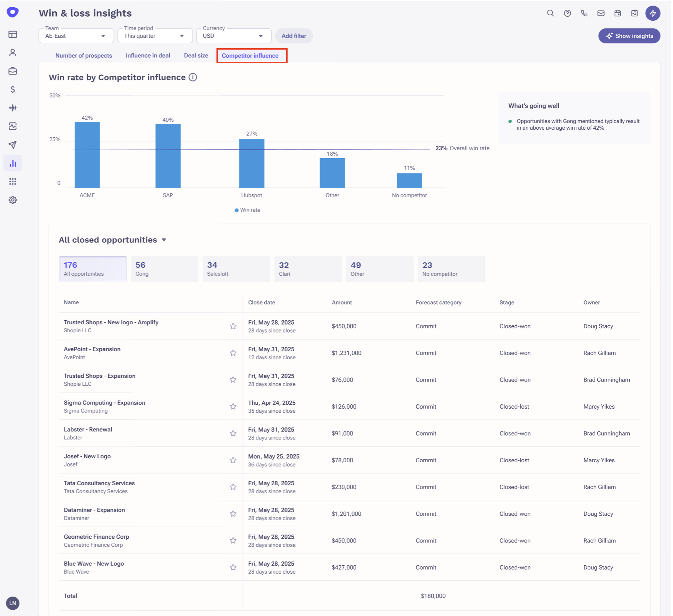Viewport: 673px width, 616px height.
Task: Switch to Deal size tab
Action: pyautogui.click(x=196, y=55)
